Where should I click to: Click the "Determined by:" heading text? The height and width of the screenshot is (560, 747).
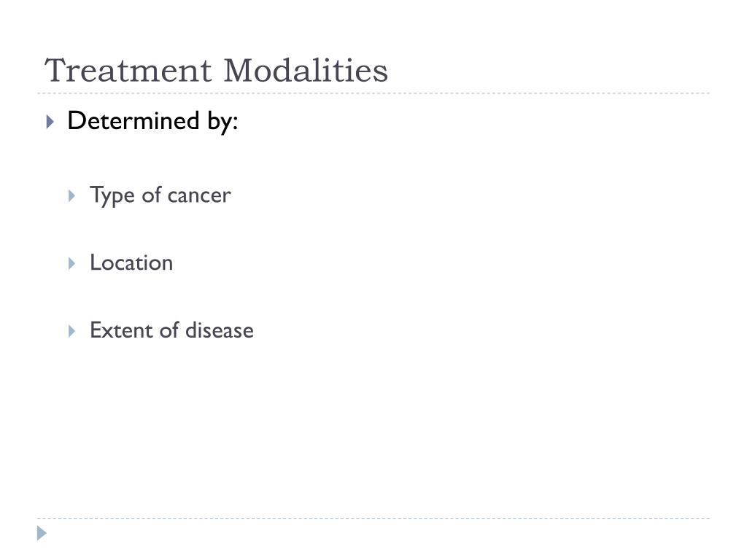coord(152,121)
